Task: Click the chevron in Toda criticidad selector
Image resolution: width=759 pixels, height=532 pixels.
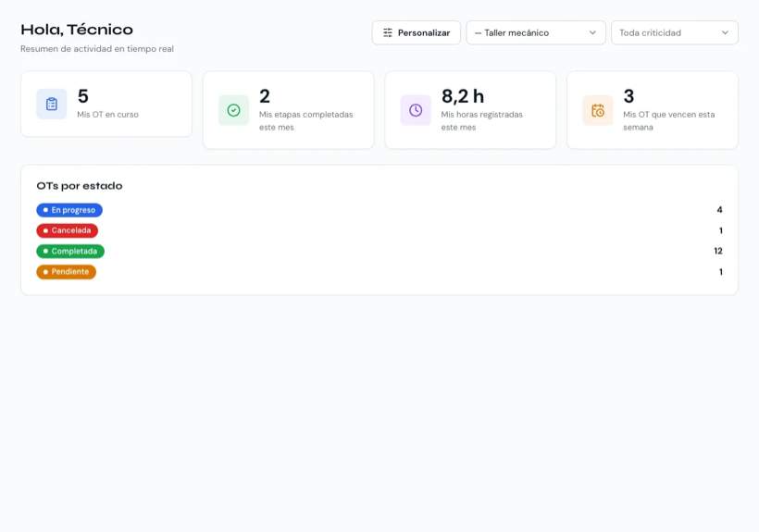Action: click(725, 33)
